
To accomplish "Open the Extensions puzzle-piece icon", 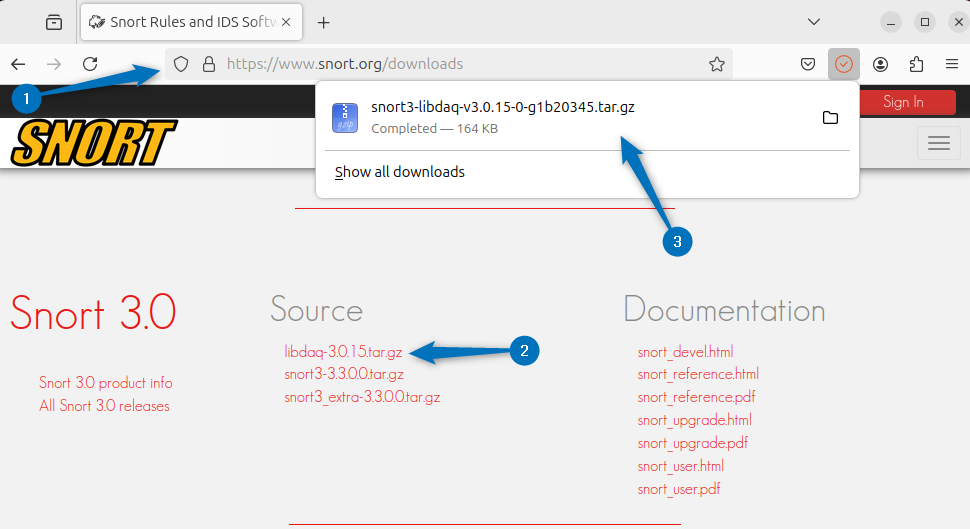I will pyautogui.click(x=916, y=64).
